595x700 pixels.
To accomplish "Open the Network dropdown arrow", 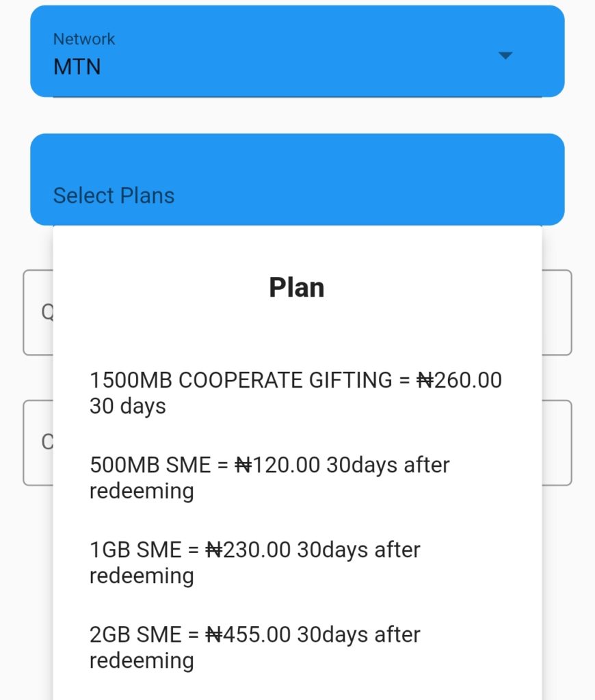I will coord(505,55).
